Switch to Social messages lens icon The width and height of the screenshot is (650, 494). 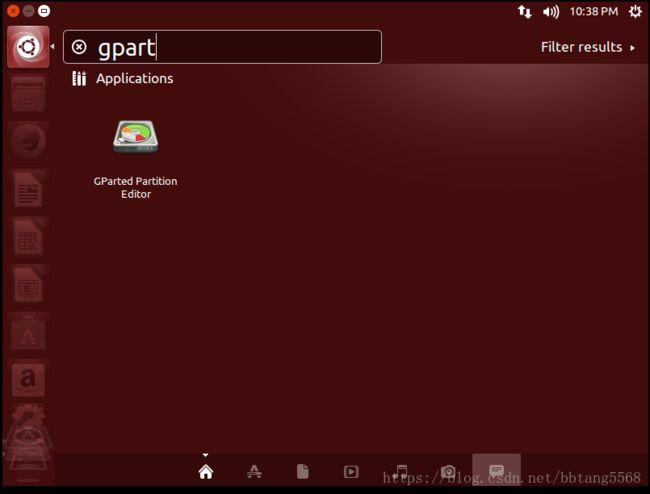pos(496,470)
